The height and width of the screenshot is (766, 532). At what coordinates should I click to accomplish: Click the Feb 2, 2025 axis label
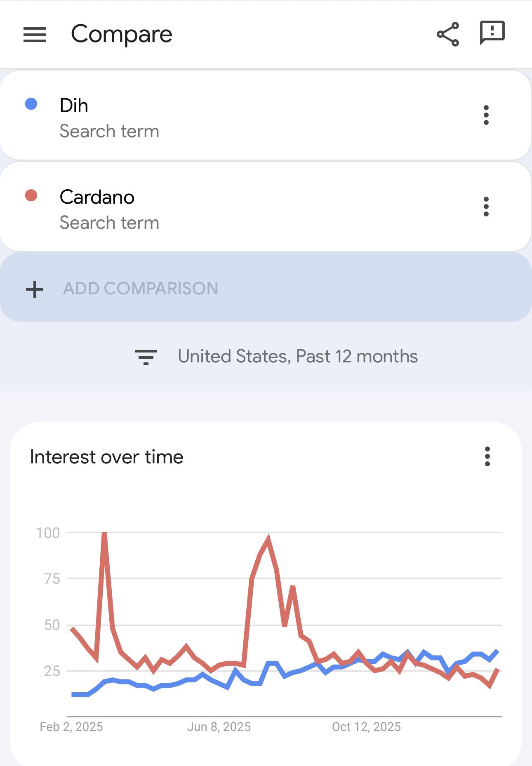point(71,726)
